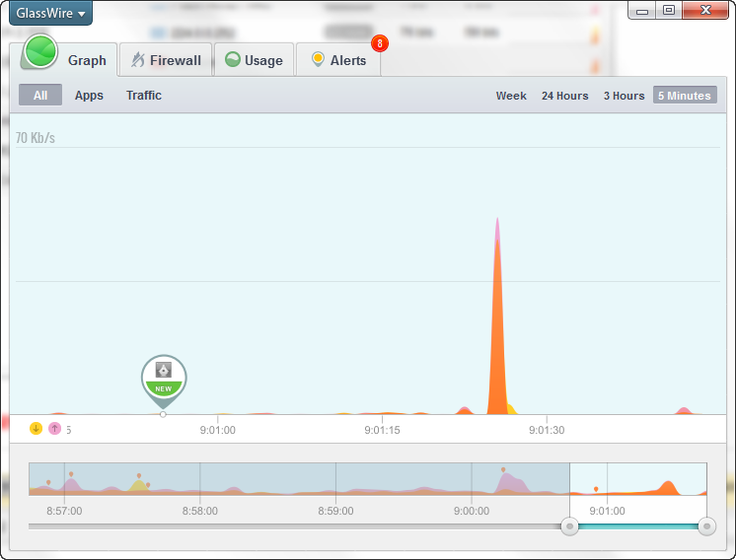
Task: Click the red alerts count badge
Action: click(380, 43)
